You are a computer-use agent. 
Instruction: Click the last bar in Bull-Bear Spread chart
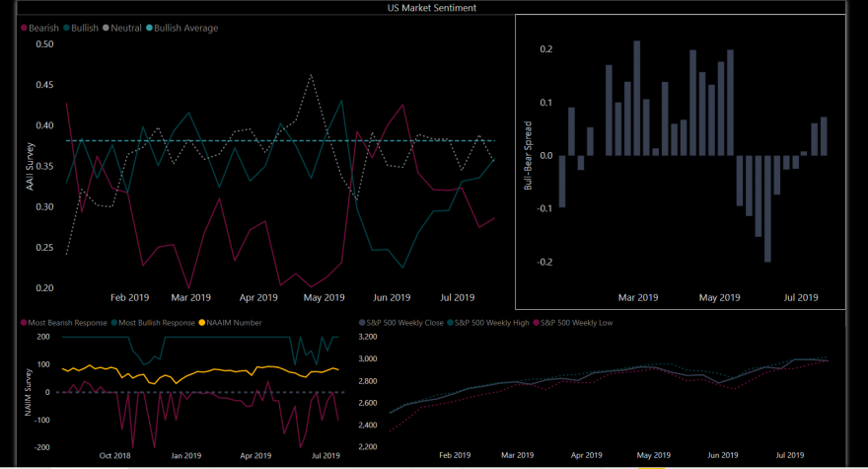click(x=824, y=136)
